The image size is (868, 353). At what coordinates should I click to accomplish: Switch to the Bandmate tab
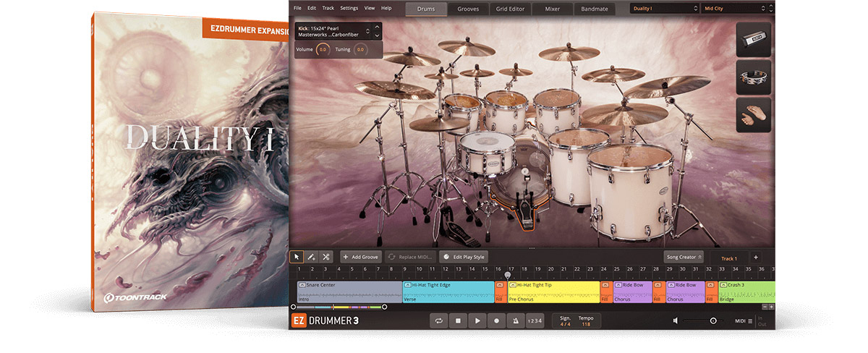[x=595, y=9]
